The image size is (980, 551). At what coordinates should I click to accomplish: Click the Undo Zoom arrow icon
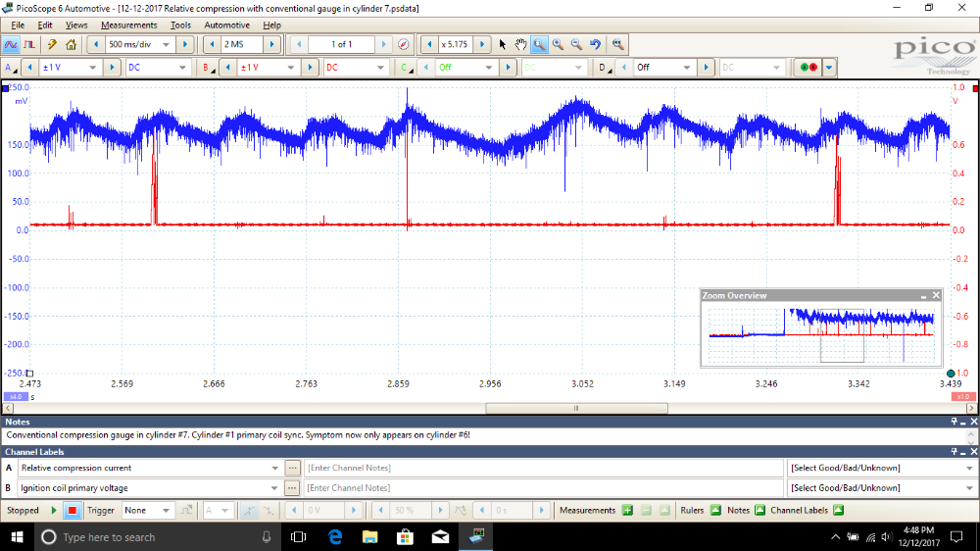595,44
